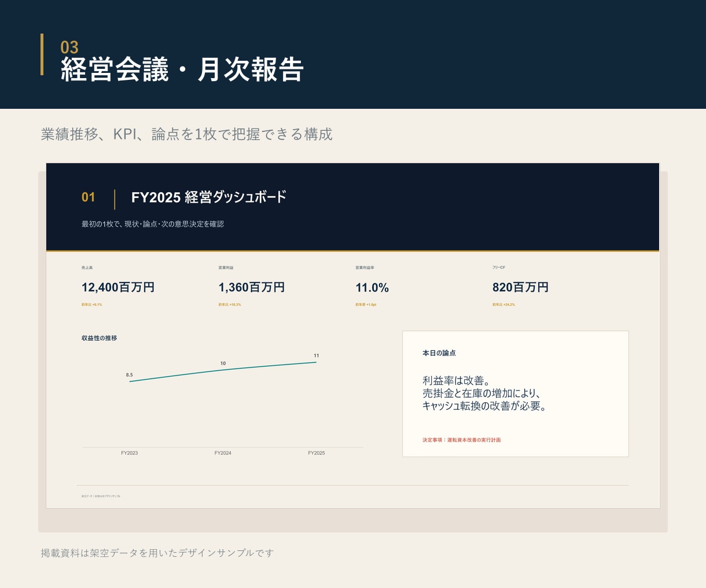Click the chart data label 11
This screenshot has width=706, height=588.
317,355
